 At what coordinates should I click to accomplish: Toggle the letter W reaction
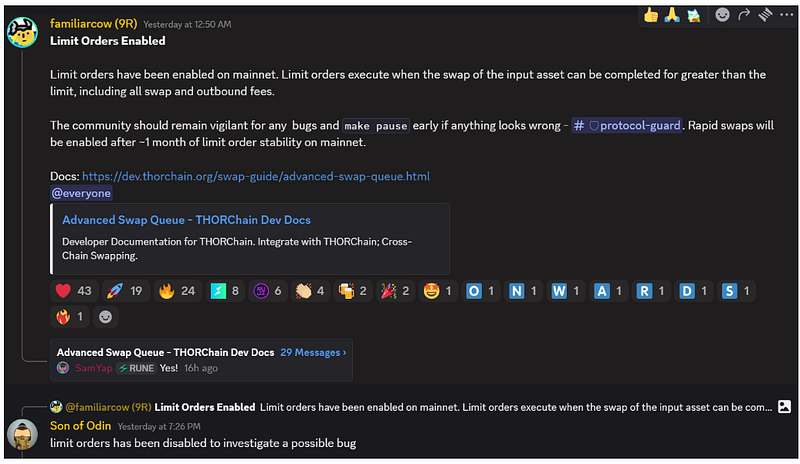pyautogui.click(x=566, y=291)
